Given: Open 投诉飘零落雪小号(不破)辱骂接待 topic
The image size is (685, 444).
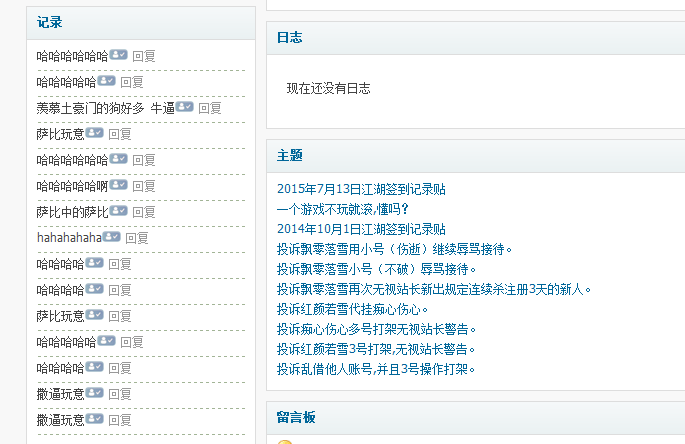Looking at the screenshot, I should pos(376,270).
